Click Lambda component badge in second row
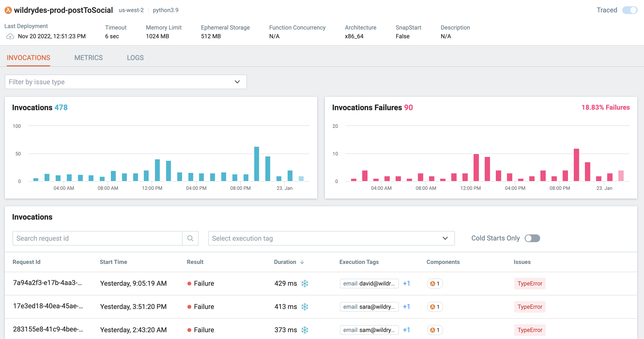644x339 pixels. pyautogui.click(x=435, y=307)
